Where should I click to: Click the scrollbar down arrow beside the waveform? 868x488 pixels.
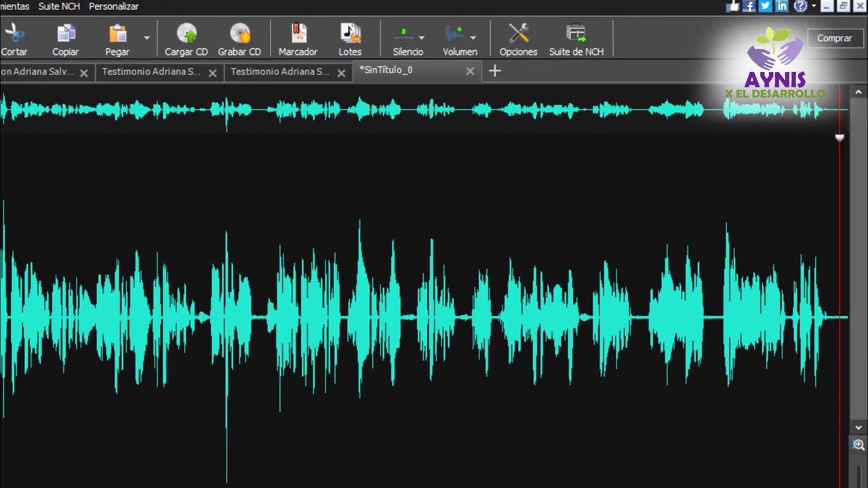[x=859, y=428]
